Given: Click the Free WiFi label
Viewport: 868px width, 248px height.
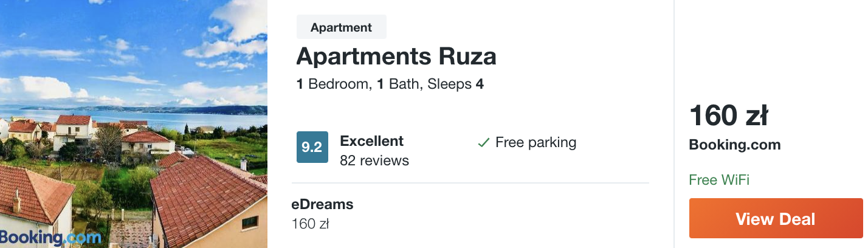Looking at the screenshot, I should pos(719,180).
